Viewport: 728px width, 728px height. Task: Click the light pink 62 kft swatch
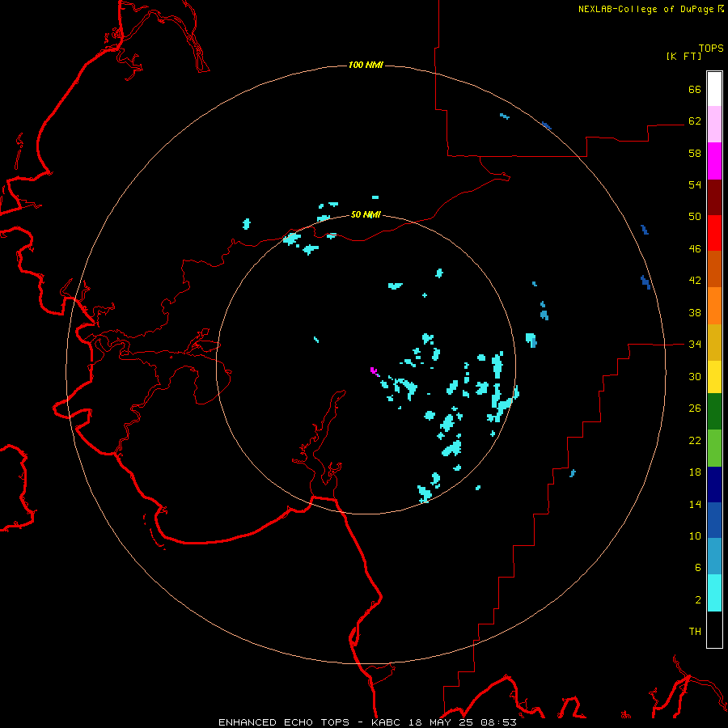tap(714, 124)
